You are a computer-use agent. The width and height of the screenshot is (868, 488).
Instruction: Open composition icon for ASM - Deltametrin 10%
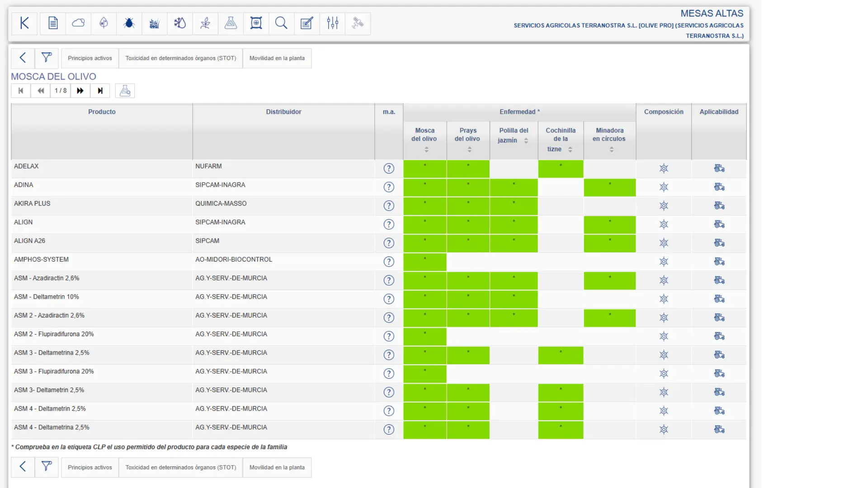coord(664,299)
